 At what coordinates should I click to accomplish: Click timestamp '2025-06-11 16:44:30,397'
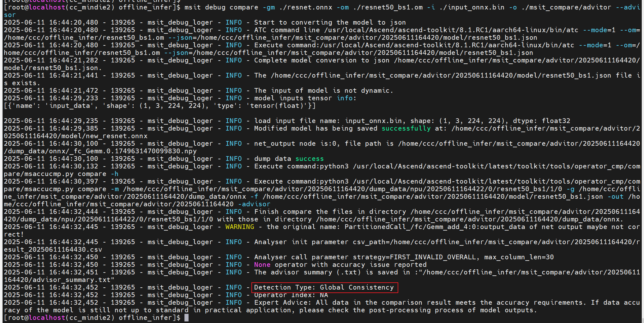click(51, 181)
